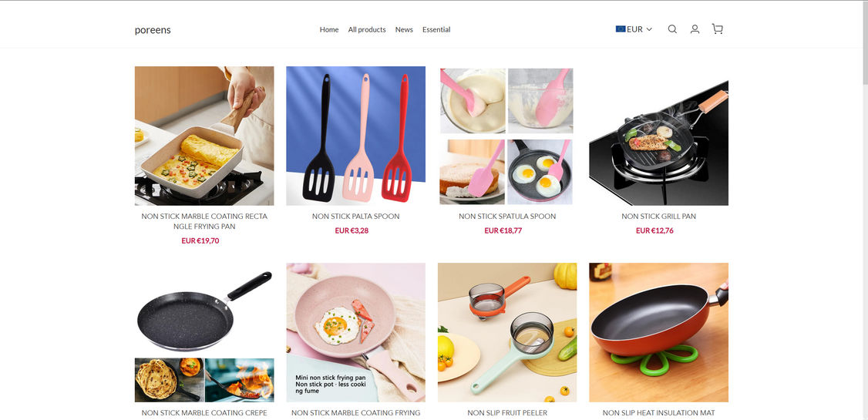Select the red pan heat insulation mat image
The image size is (868, 420).
(659, 332)
